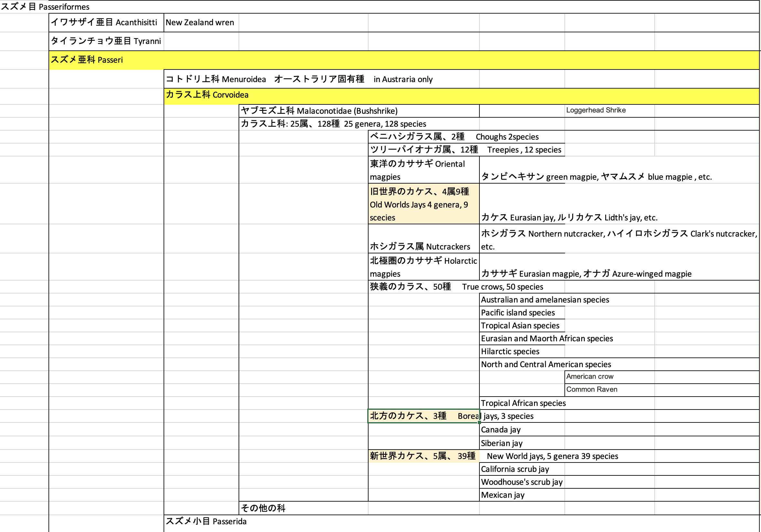The image size is (761, 532).
Task: Select the Mexican jay cell
Action: point(503,495)
